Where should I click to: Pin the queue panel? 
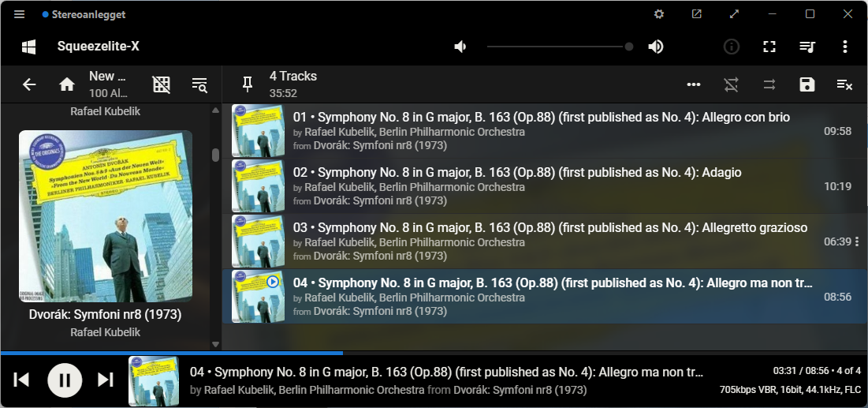248,84
